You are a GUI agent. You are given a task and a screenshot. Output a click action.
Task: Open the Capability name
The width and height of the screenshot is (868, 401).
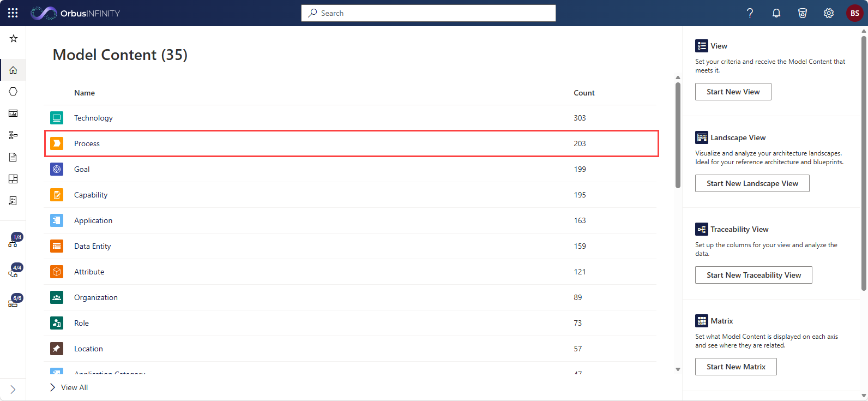pos(91,195)
